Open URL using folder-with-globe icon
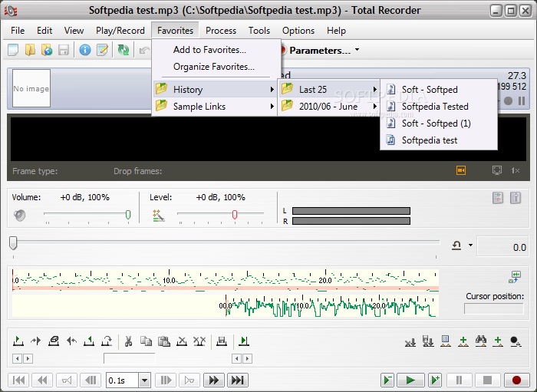The image size is (537, 392). pyautogui.click(x=47, y=50)
